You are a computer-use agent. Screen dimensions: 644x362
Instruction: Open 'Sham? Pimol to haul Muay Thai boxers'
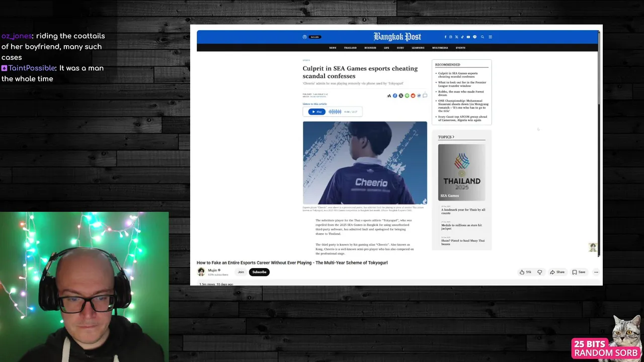(x=463, y=242)
